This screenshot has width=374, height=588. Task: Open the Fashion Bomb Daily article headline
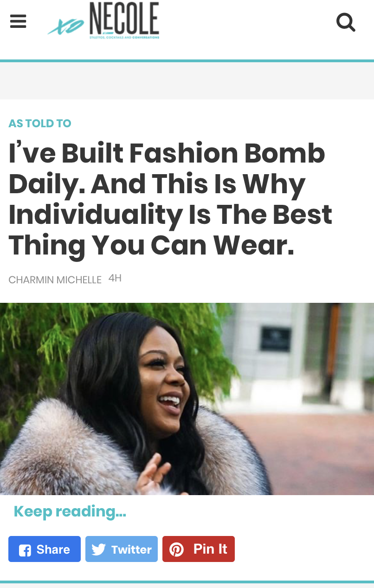[170, 200]
